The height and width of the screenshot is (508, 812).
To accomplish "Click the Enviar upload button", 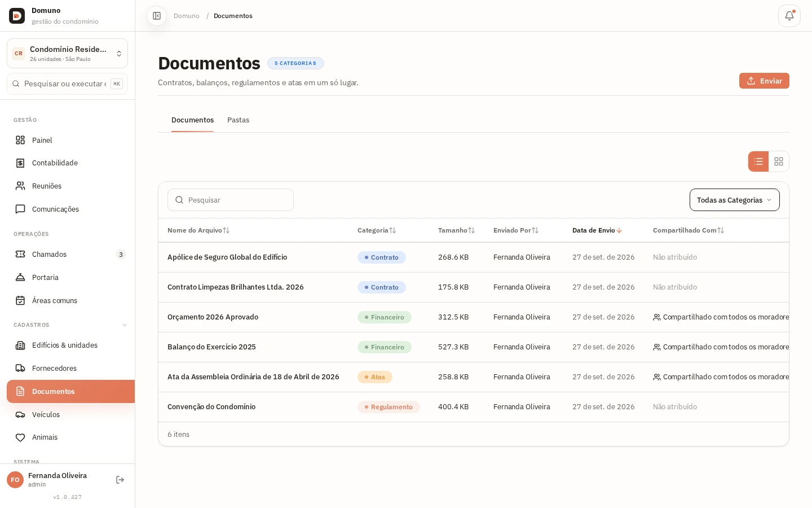I will tap(764, 81).
